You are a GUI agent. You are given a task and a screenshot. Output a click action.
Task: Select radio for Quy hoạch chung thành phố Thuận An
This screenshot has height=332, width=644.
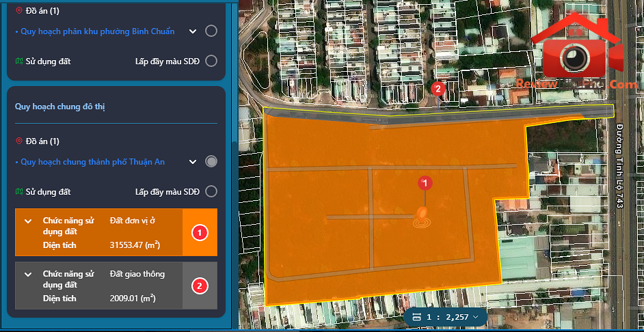tap(211, 161)
